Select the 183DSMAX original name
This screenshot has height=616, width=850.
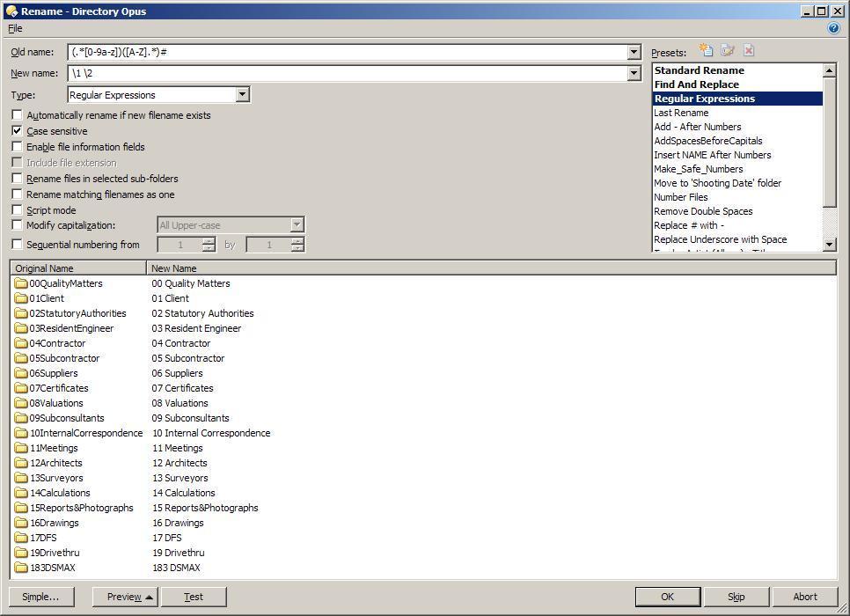53,568
